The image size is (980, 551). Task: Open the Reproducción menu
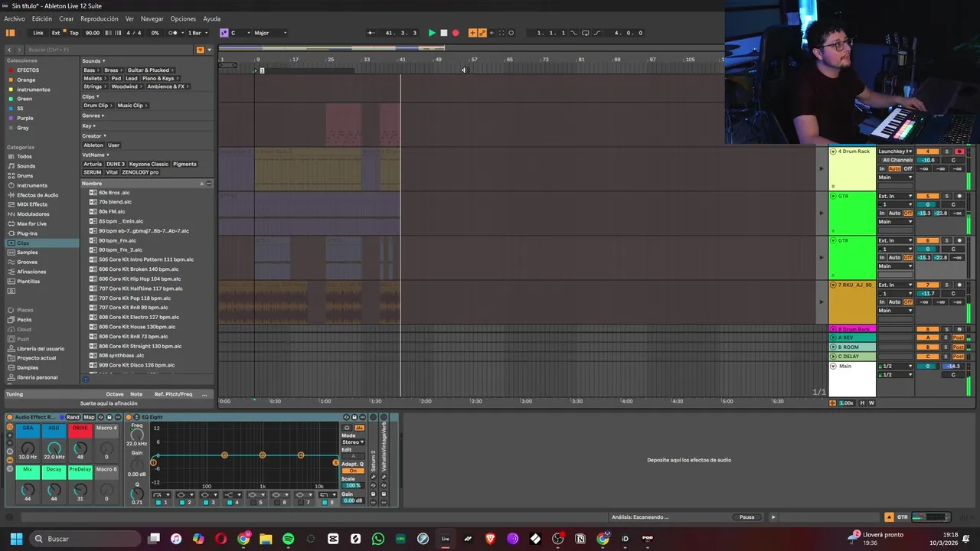(x=100, y=18)
